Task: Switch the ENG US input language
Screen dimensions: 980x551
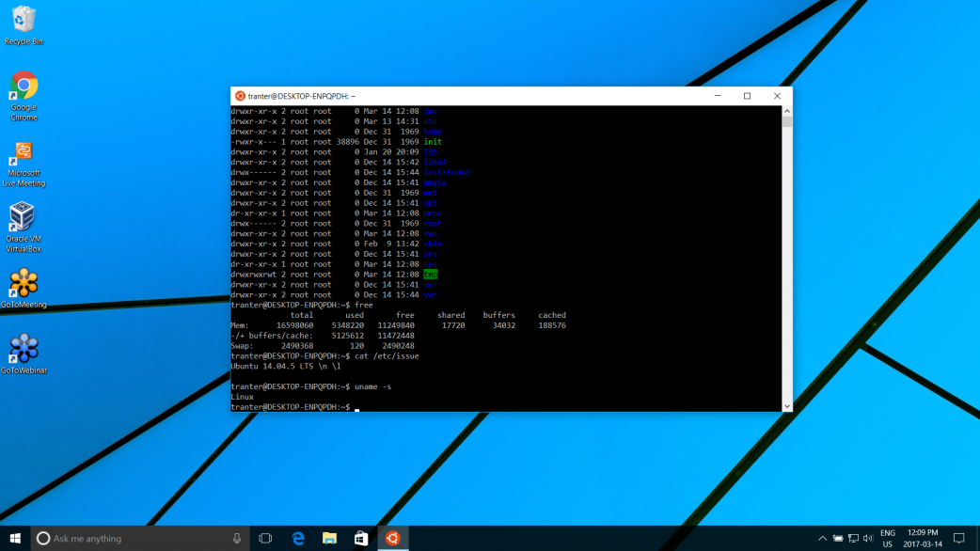Action: 888,539
